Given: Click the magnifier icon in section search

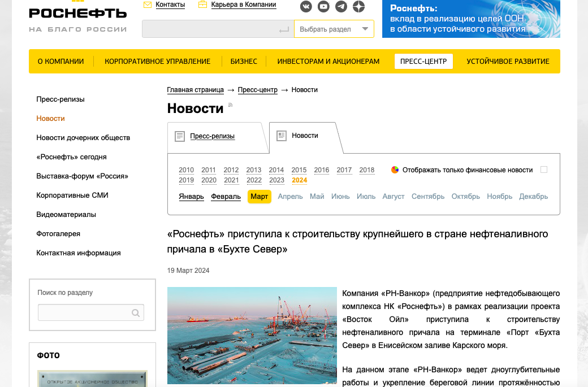Looking at the screenshot, I should click(136, 312).
